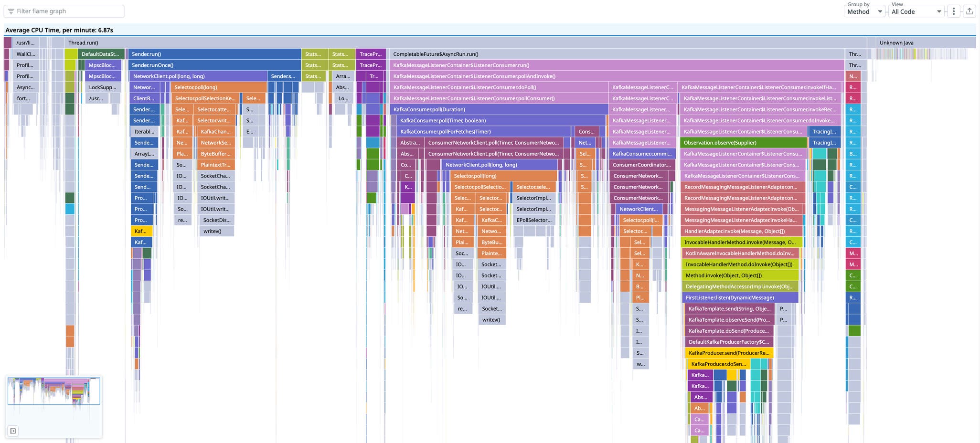Screen dimensions: 980x443
Task: Select the Async... frame
Action: tap(26, 87)
